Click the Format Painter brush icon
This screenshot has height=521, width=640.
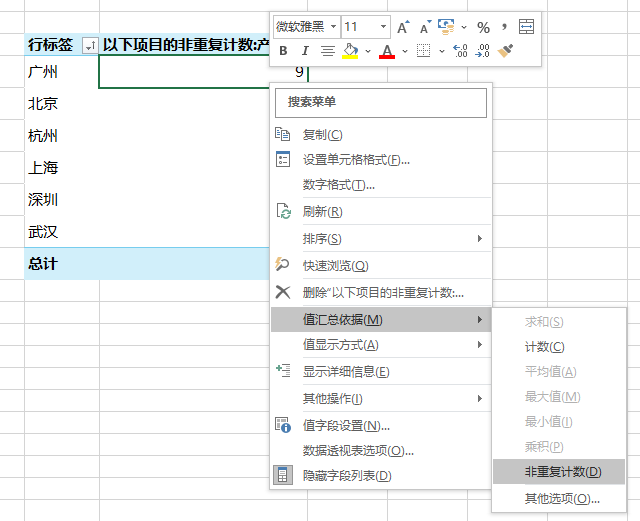coord(506,51)
